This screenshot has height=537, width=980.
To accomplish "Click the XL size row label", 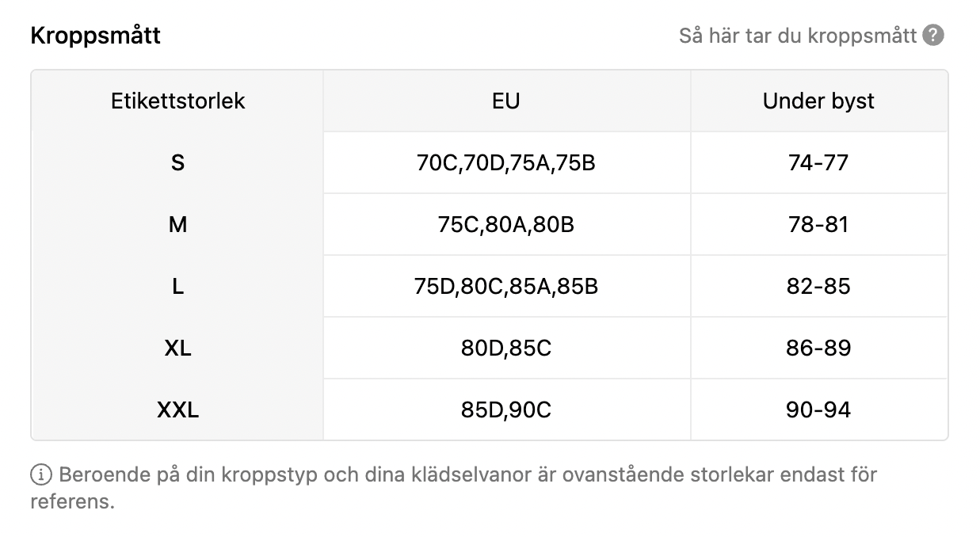I will coord(177,348).
